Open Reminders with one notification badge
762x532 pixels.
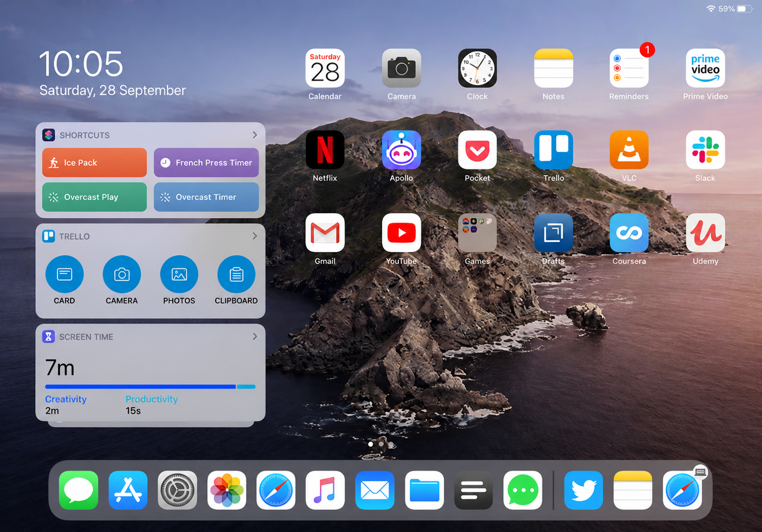pos(629,68)
